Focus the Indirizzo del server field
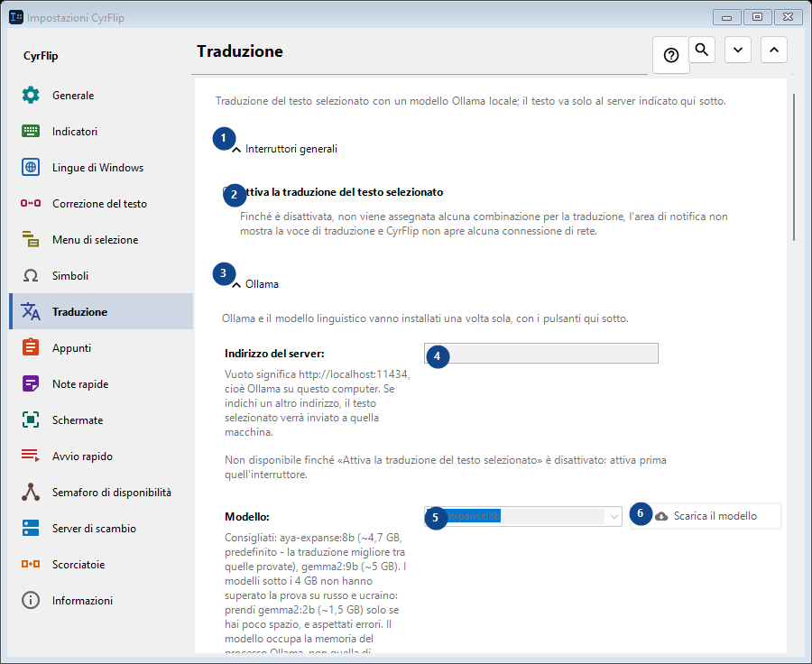Viewport: 812px width, 664px height. click(541, 354)
